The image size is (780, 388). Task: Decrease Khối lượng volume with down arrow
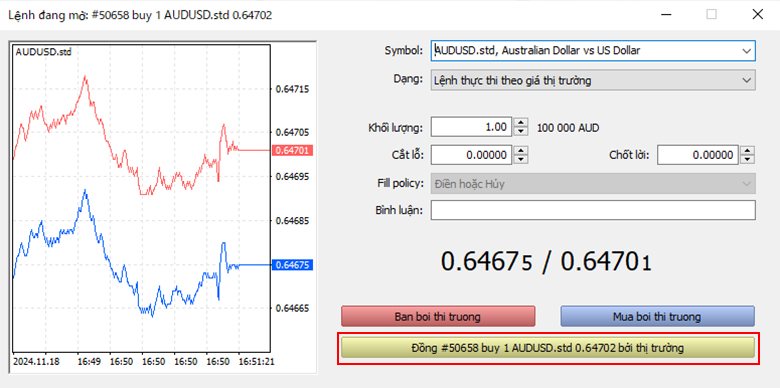pos(520,131)
